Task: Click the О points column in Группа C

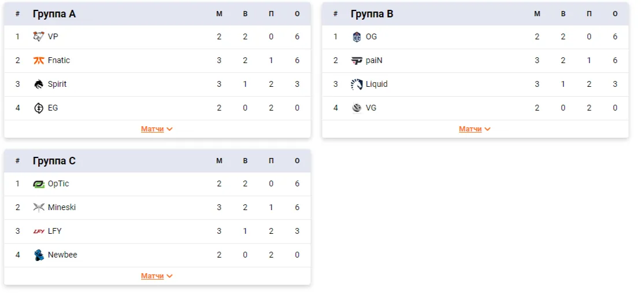Action: tap(297, 161)
